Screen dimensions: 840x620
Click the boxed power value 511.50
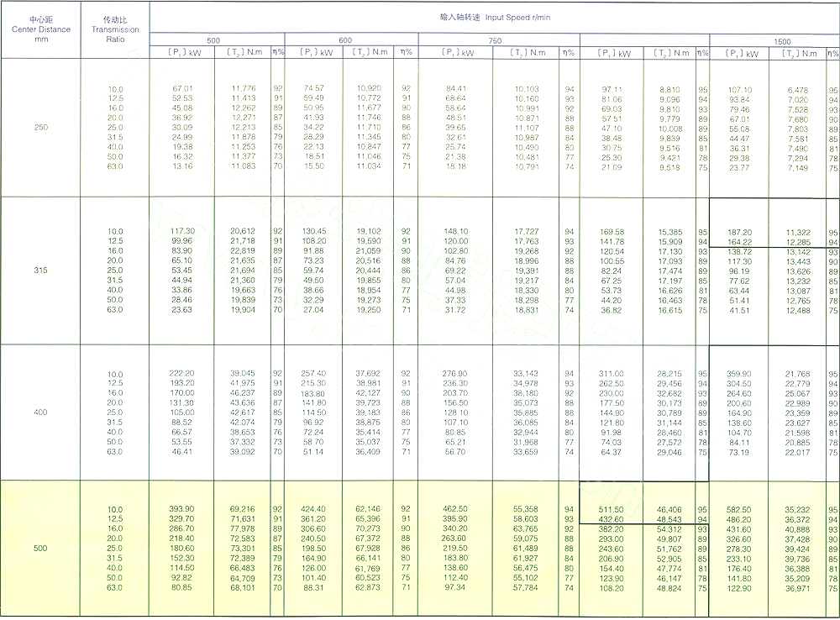[x=611, y=509]
